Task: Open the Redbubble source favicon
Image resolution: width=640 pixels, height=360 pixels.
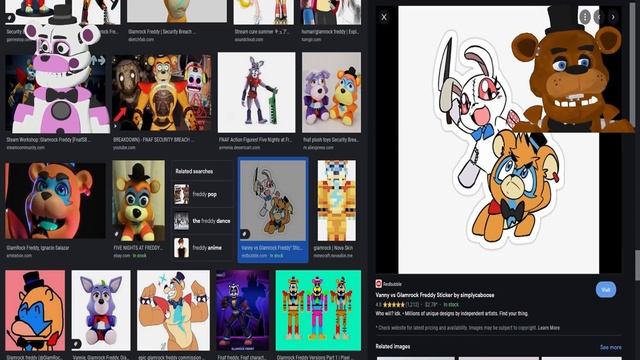Action: click(x=379, y=284)
